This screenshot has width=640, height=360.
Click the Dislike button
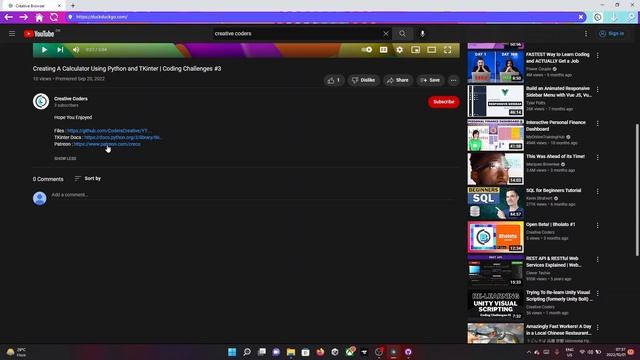click(x=363, y=80)
